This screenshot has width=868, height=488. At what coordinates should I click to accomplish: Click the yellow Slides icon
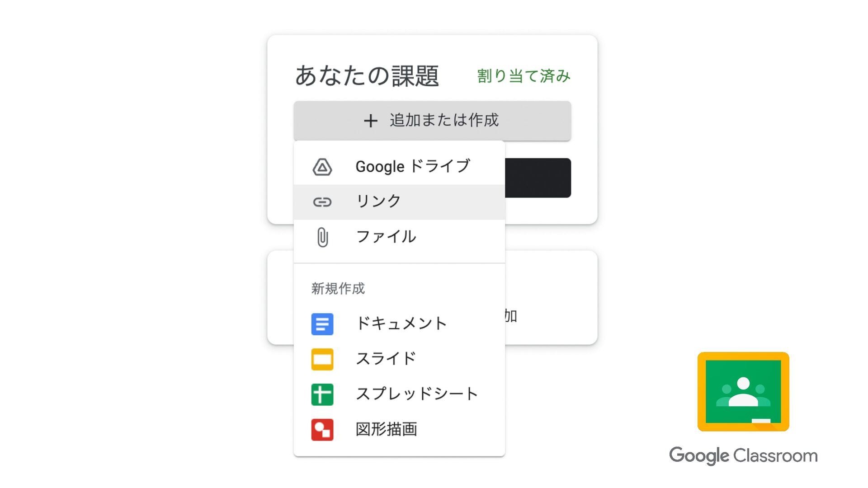click(x=322, y=359)
